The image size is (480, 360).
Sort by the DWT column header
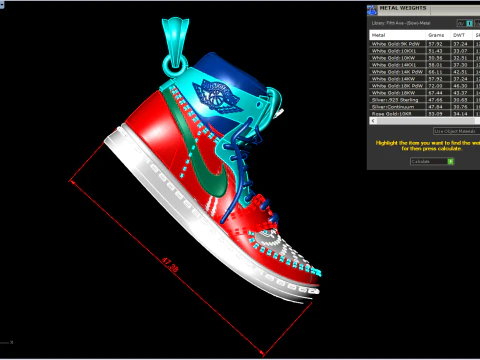pyautogui.click(x=461, y=35)
